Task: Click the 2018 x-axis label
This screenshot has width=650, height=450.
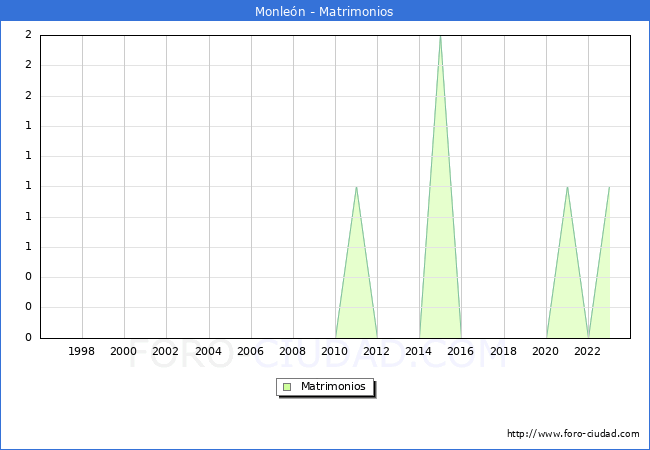Action: coord(504,351)
